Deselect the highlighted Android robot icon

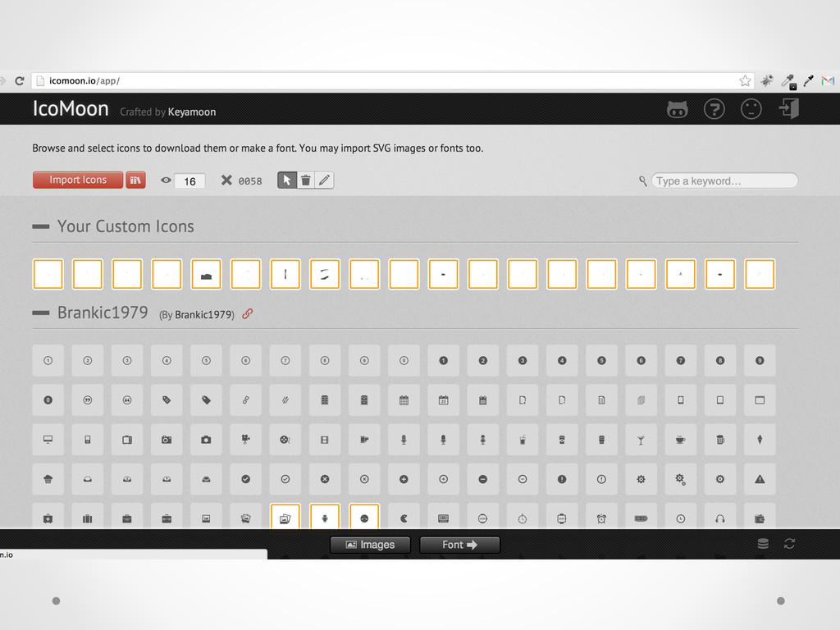point(325,517)
